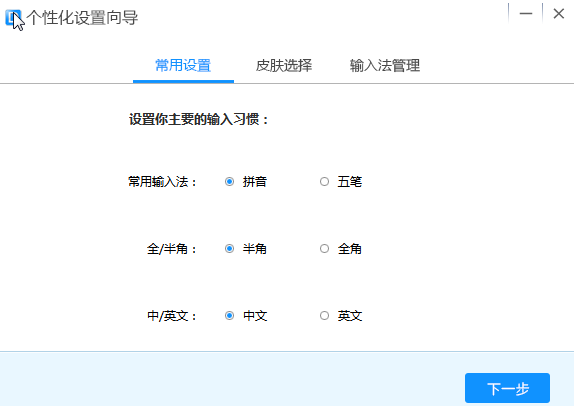Click the 个性化设置向导 window title
Viewport: 574px width, 406px height.
82,18
